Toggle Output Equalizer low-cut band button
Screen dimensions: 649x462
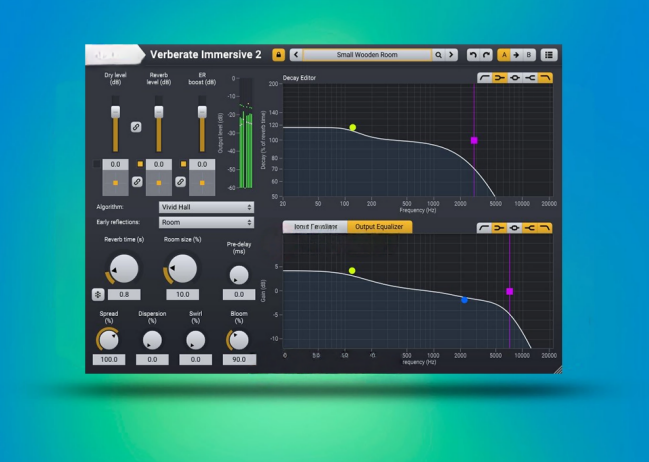coord(484,228)
